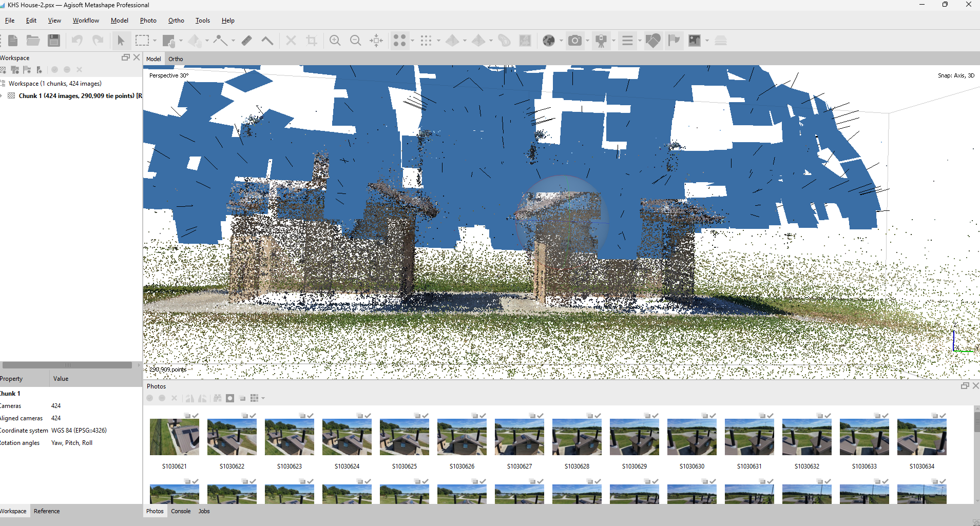Viewport: 980px width, 526px height.
Task: Choose the Rectangle Selection tool
Action: [x=142, y=41]
